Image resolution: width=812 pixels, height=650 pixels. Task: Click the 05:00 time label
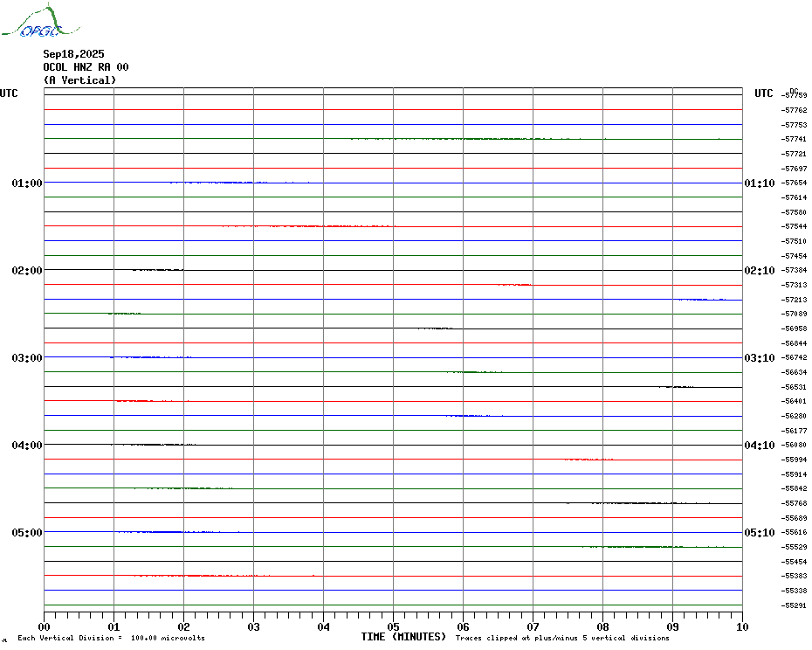click(x=27, y=532)
